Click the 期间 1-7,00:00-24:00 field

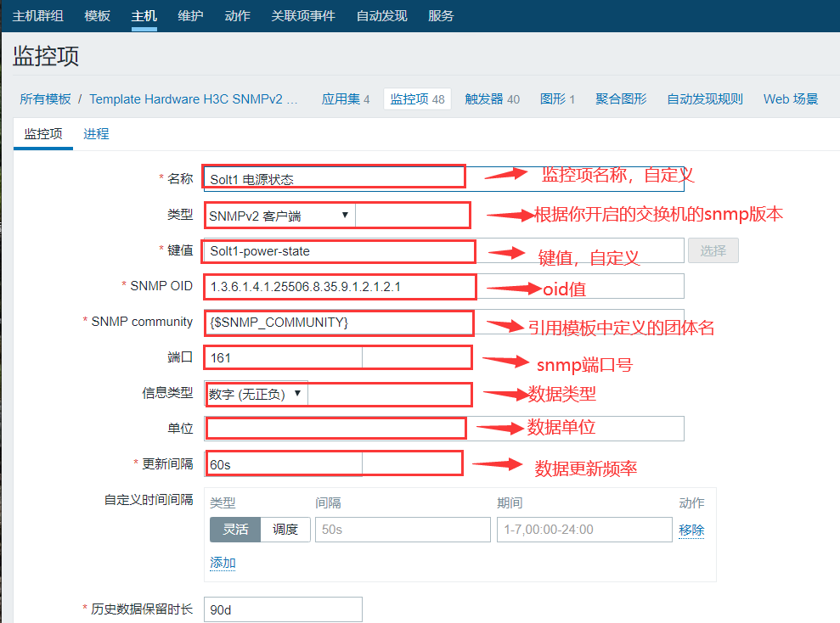coord(584,530)
